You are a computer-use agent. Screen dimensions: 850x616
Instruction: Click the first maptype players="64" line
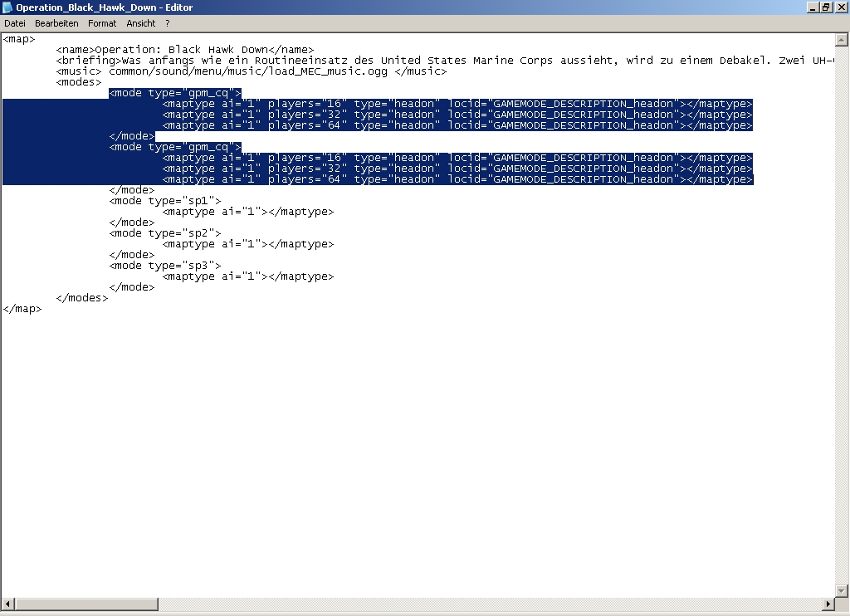click(x=457, y=125)
